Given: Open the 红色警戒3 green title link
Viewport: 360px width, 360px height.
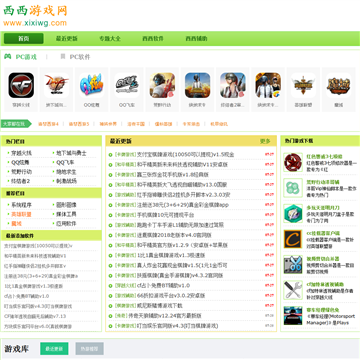Looking at the screenshot, I should [x=324, y=156].
